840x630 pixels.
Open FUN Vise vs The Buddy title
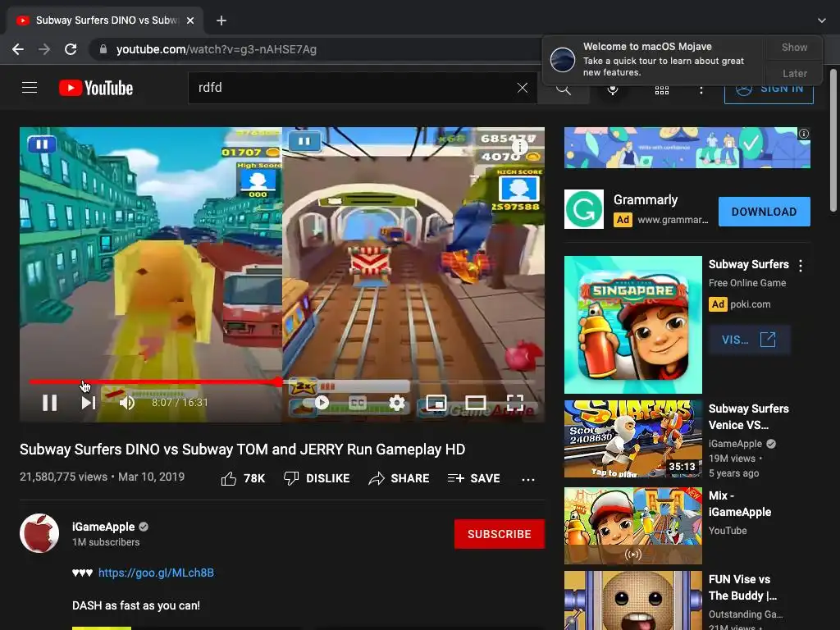tap(742, 587)
